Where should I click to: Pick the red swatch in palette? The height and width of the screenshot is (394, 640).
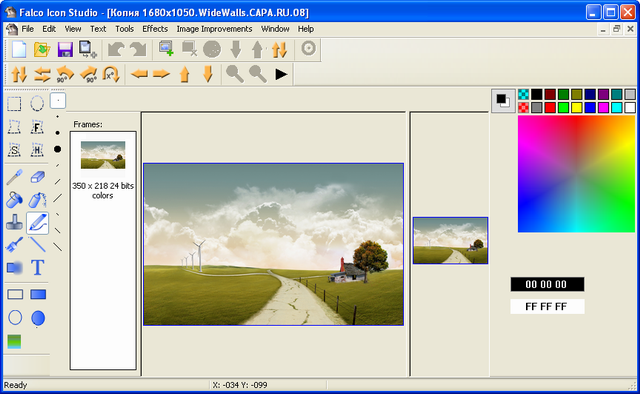pos(550,107)
